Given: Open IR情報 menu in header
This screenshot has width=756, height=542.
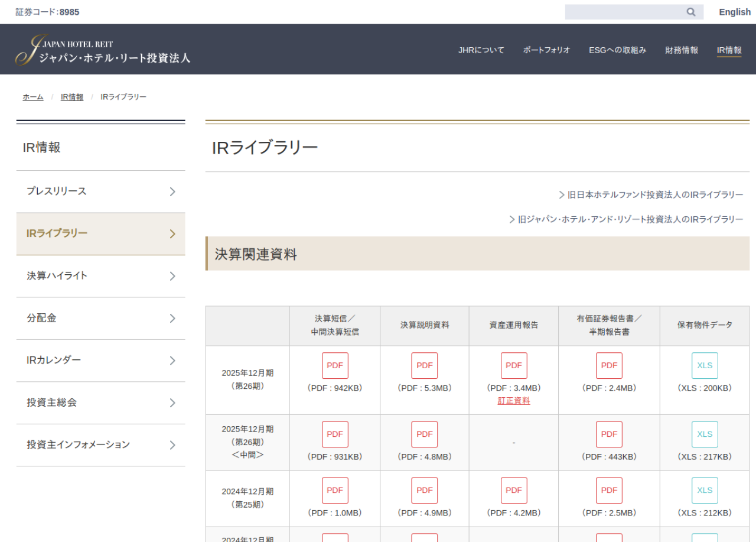Looking at the screenshot, I should (x=729, y=50).
